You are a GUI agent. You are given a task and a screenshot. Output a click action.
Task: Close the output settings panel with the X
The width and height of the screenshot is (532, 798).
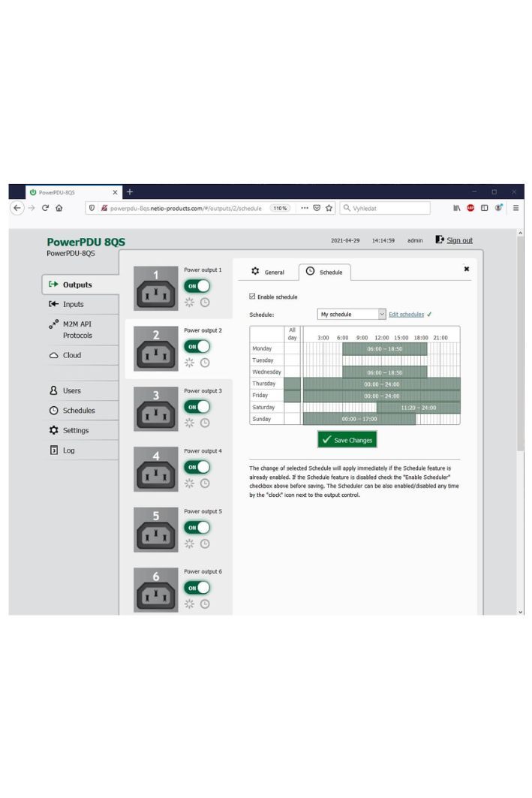[x=467, y=268]
